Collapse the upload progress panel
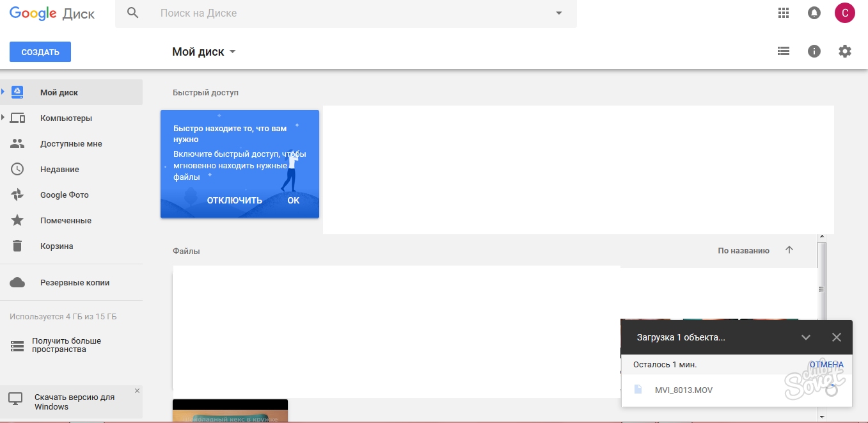Screen dimensions: 868x423 (806, 337)
